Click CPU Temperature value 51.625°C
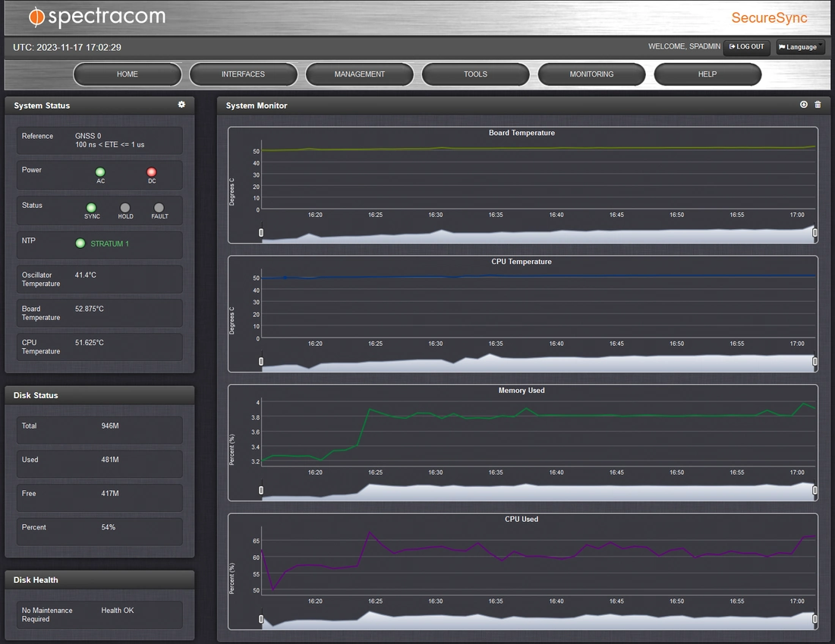 (x=90, y=342)
